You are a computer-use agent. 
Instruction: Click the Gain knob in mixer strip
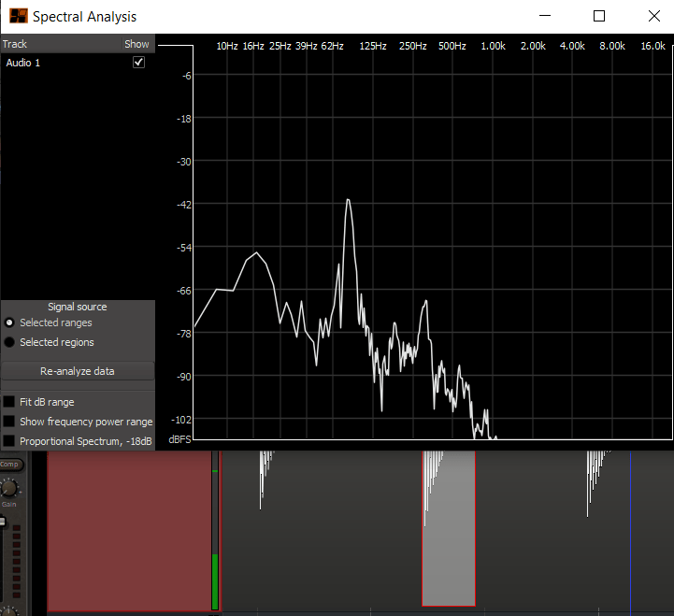pos(9,488)
